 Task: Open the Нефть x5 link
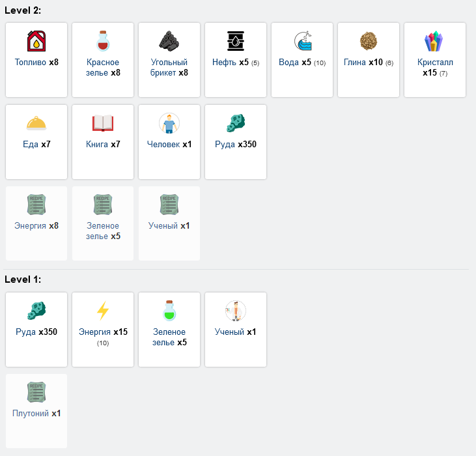point(231,63)
